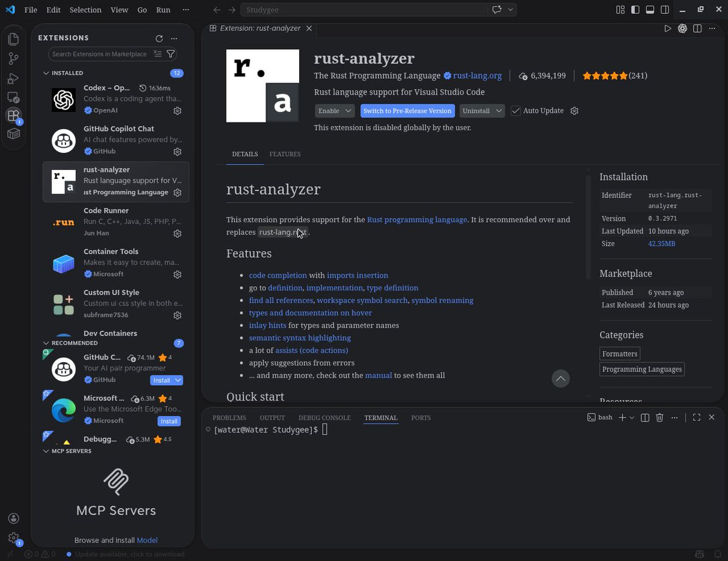
Task: Open Codex from editor toolbar icon
Action: (x=682, y=29)
